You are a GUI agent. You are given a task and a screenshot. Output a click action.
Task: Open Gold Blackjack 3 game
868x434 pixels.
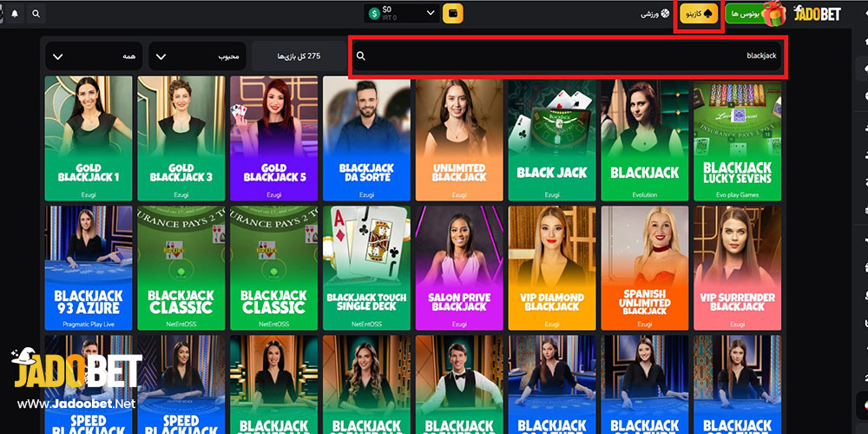click(181, 138)
